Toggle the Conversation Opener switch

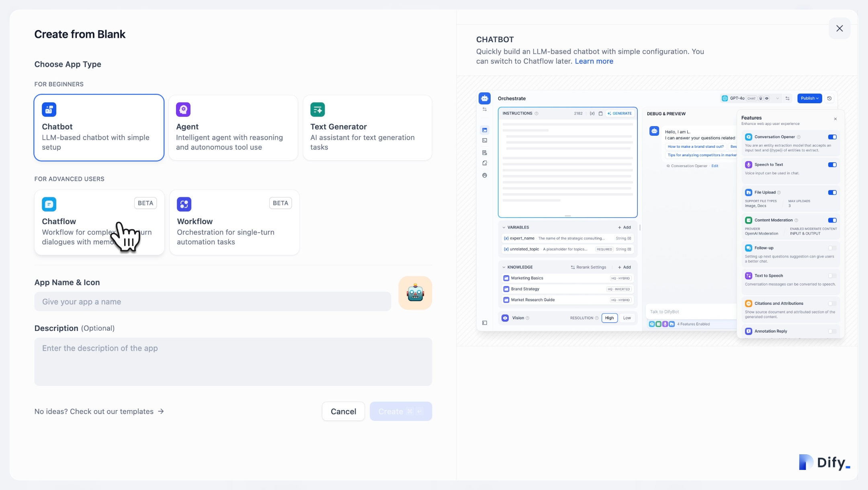(x=832, y=137)
